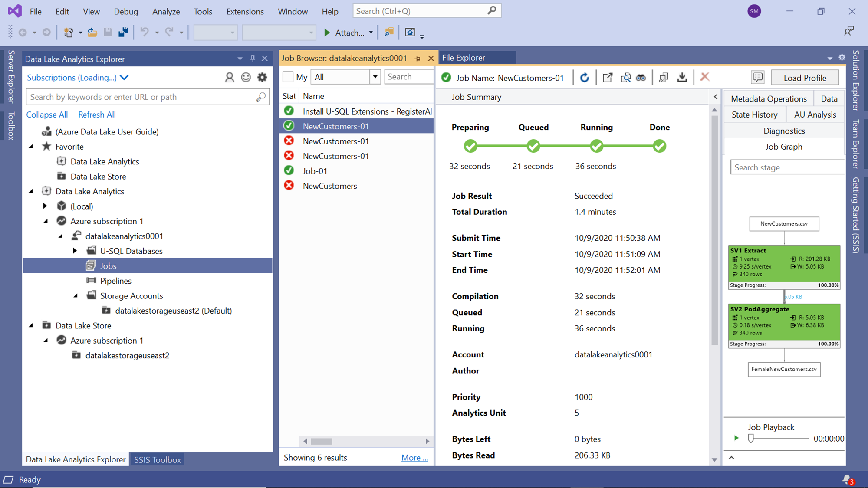Image resolution: width=868 pixels, height=488 pixels.
Task: Open the All jobs filter dropdown
Action: [375, 77]
